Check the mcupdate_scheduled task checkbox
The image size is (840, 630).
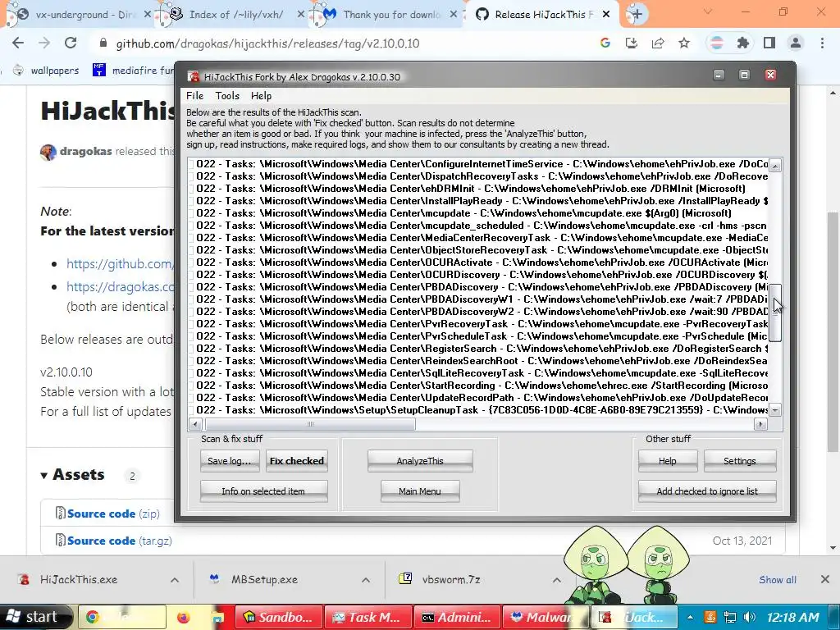(x=191, y=226)
